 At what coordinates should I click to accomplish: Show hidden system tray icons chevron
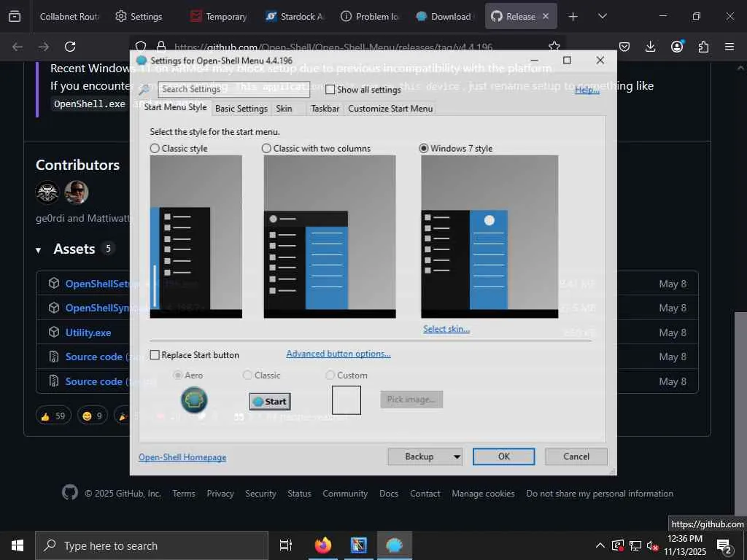pos(600,545)
